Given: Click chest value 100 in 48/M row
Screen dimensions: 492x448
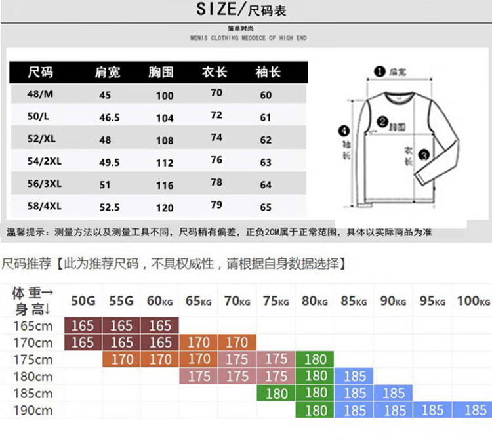Looking at the screenshot, I should pos(165,96).
